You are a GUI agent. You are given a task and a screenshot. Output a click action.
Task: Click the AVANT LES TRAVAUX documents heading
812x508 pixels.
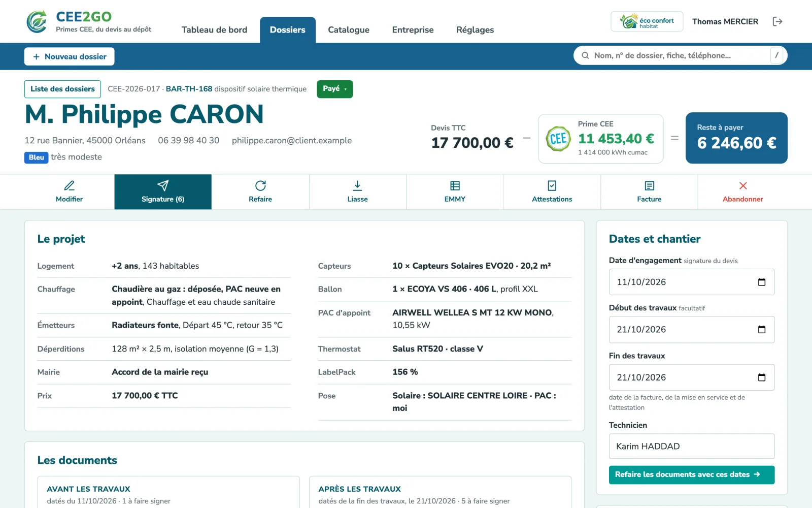click(88, 489)
